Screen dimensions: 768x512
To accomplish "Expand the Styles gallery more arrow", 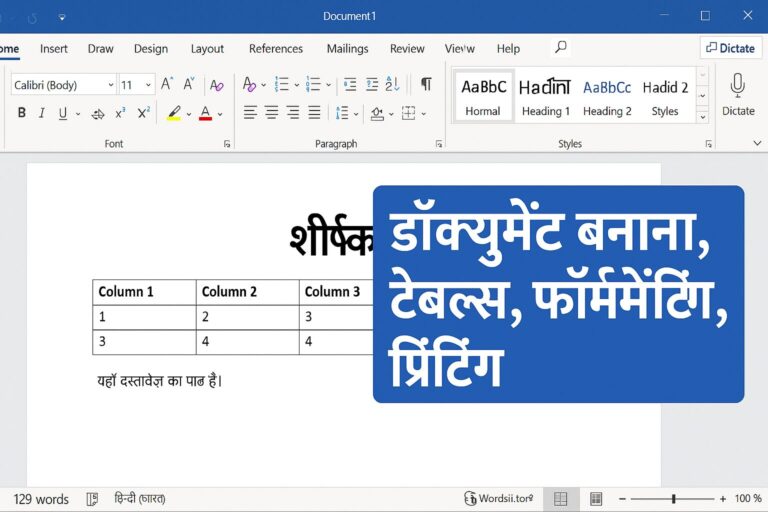I will pyautogui.click(x=703, y=117).
